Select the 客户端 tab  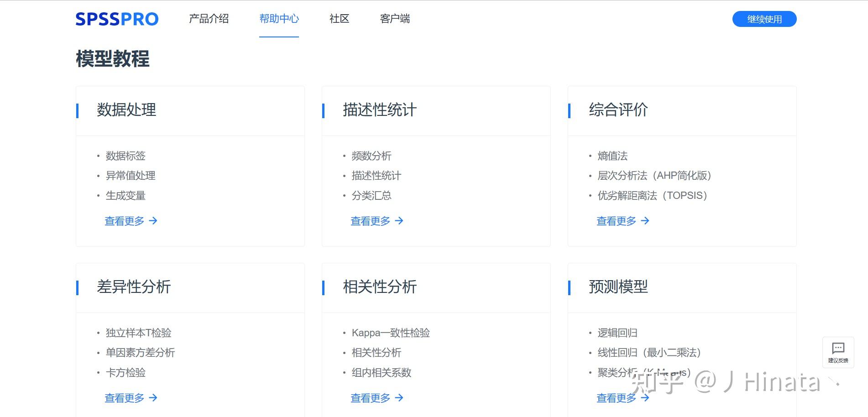click(394, 19)
